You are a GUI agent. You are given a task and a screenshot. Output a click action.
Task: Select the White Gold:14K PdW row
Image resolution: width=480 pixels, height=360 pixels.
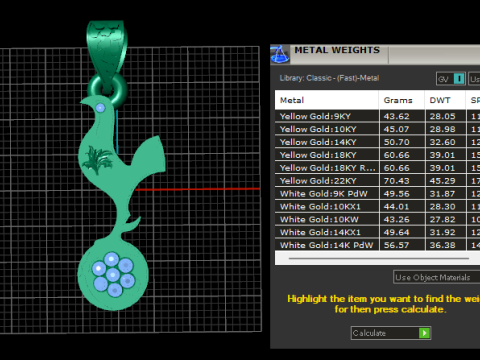tap(377, 245)
